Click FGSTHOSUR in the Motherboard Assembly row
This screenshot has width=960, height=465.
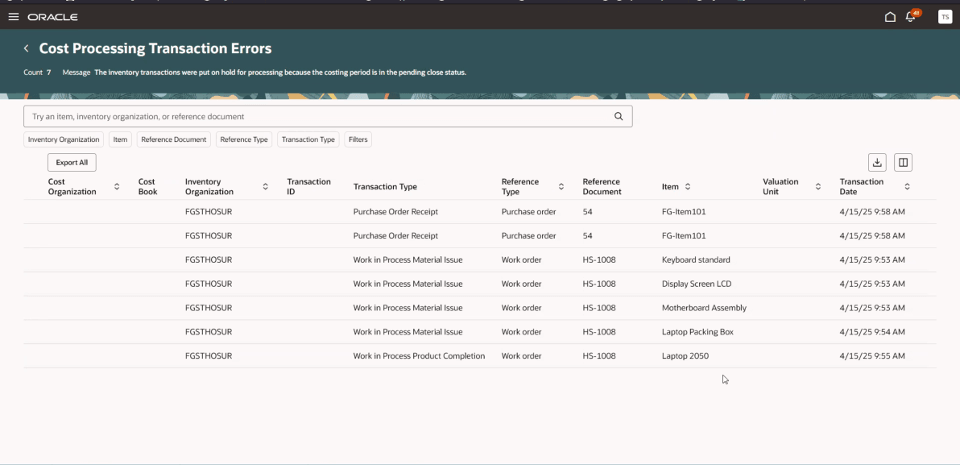tap(208, 308)
